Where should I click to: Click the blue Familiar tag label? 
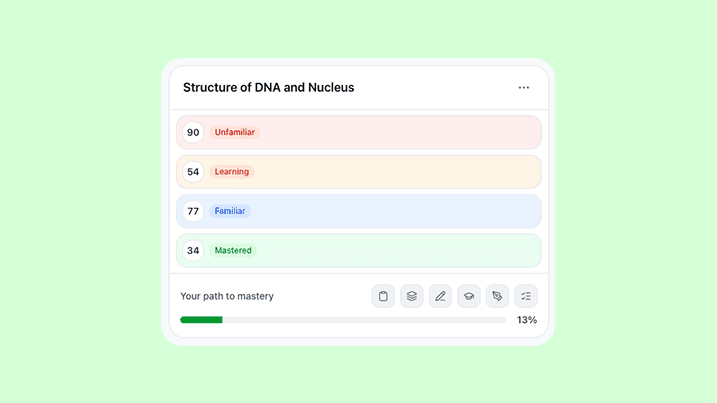tap(230, 211)
